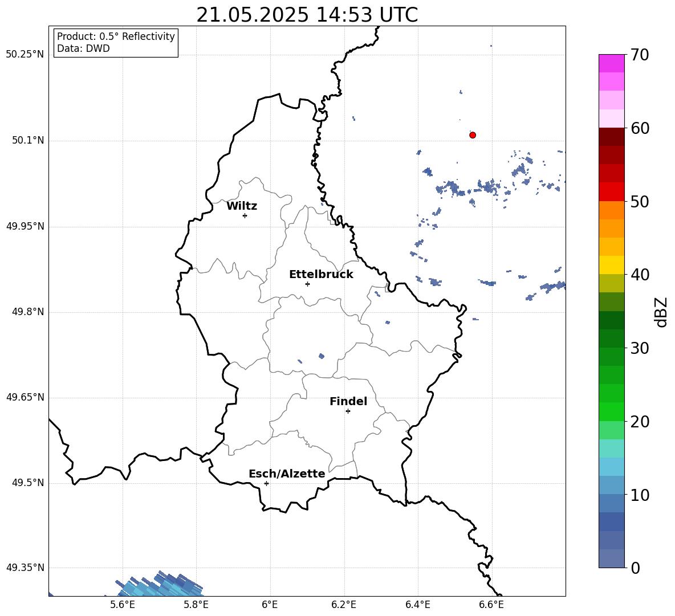Click the 5.8°E longitude label

(x=196, y=605)
